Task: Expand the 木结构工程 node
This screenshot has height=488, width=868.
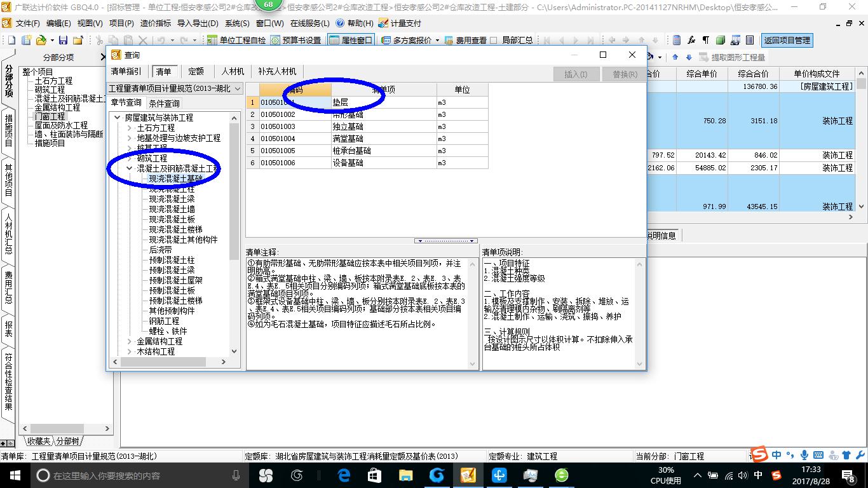Action: pos(130,351)
